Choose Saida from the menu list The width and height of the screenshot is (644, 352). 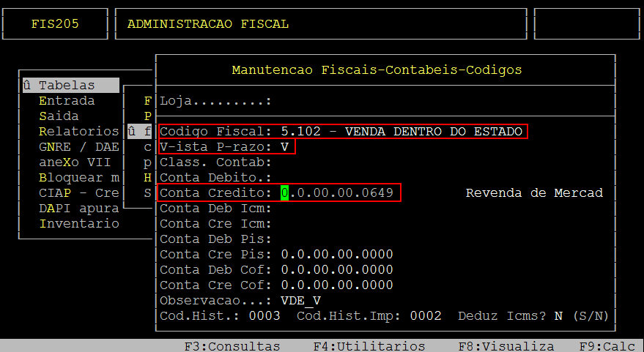[59, 116]
